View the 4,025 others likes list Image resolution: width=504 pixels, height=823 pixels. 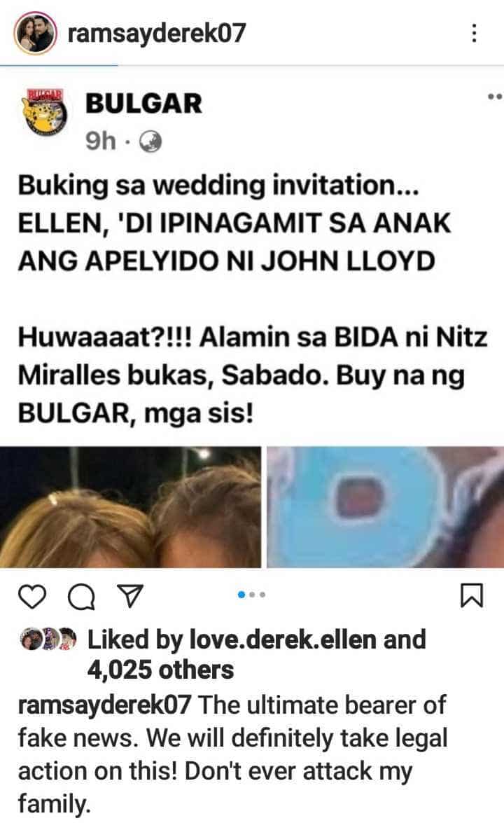click(x=160, y=670)
